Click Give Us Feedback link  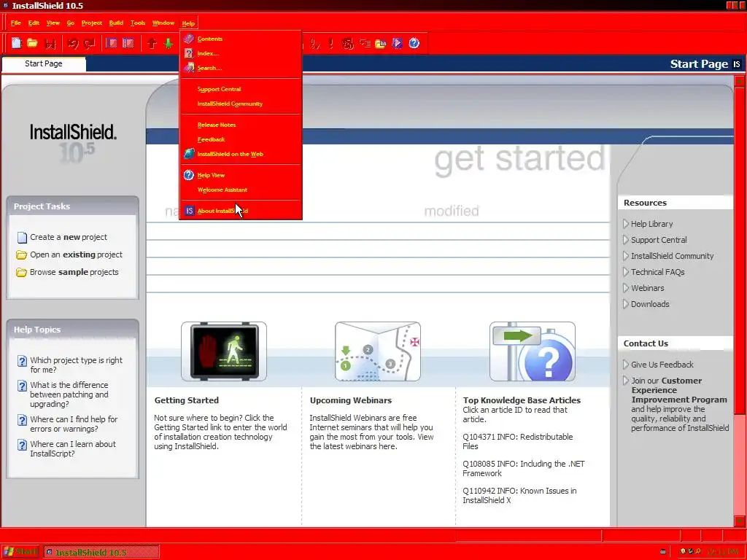click(x=662, y=365)
